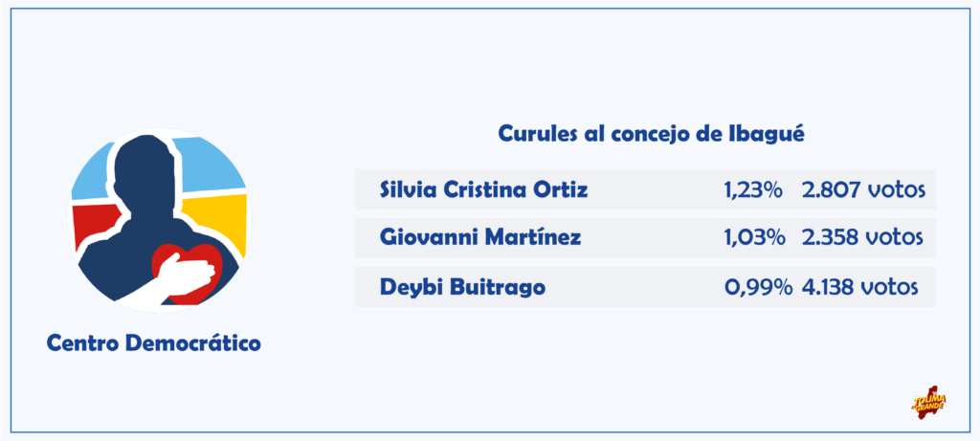Click the Centro Democrático caption text
The image size is (980, 441).
click(154, 342)
